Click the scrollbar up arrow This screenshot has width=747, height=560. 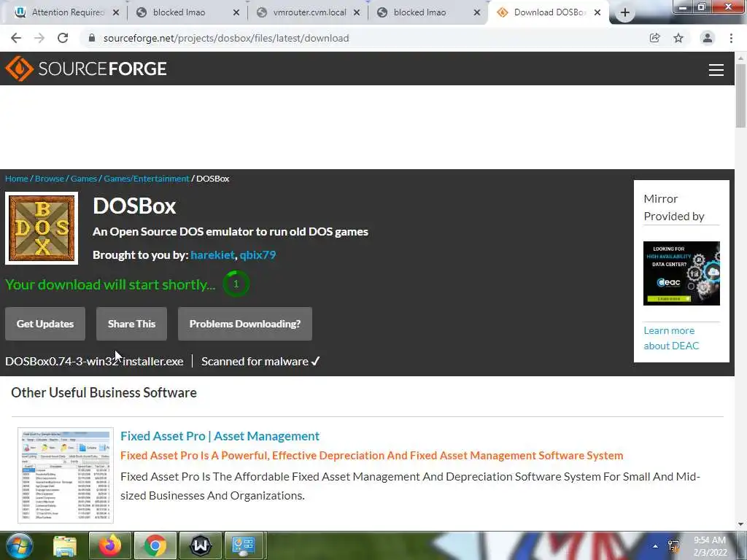point(740,58)
